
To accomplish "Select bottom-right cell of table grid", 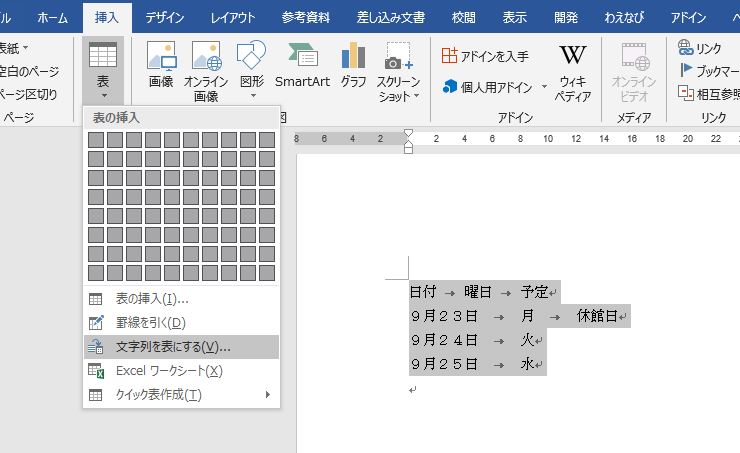I will [x=267, y=273].
